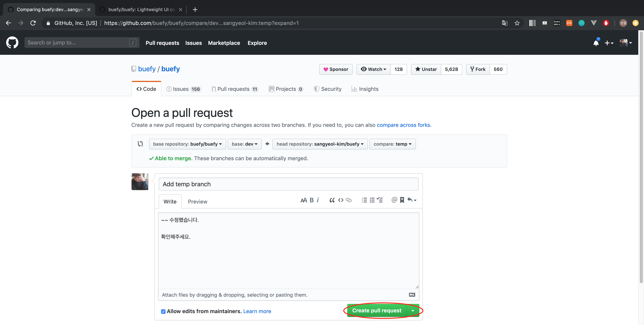Expand Create pull request options arrow
This screenshot has height=325, width=644.
pos(413,310)
